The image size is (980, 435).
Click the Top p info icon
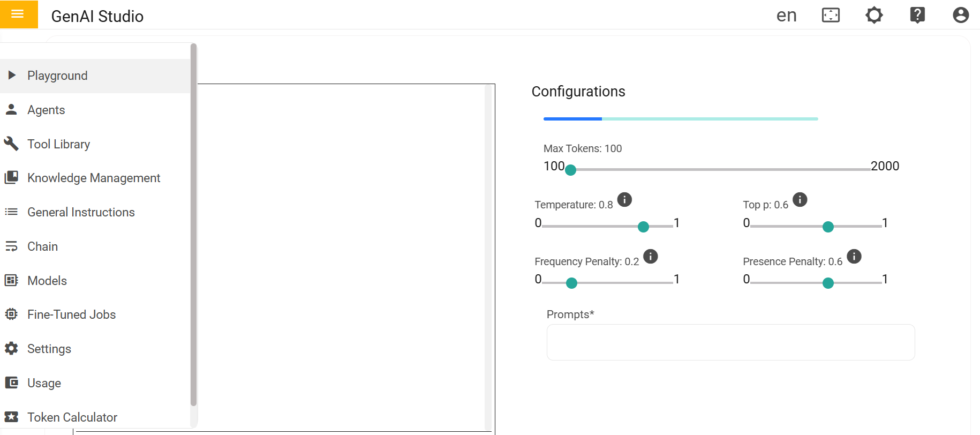click(x=800, y=200)
